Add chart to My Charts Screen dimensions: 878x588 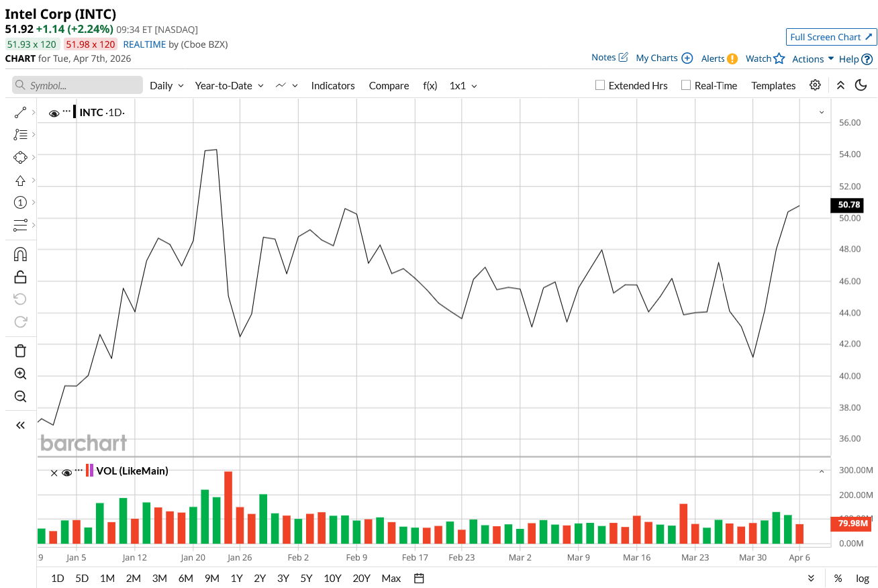pos(687,58)
